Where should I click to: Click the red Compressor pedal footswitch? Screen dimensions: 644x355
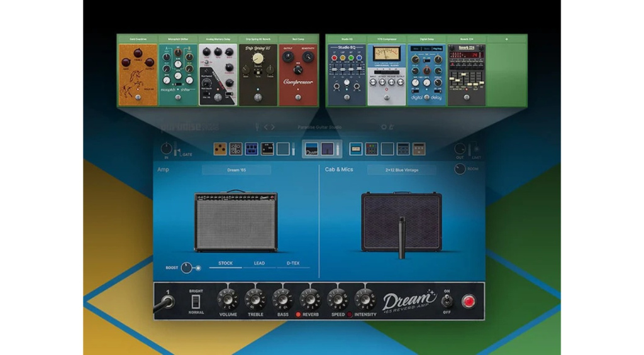tap(298, 97)
